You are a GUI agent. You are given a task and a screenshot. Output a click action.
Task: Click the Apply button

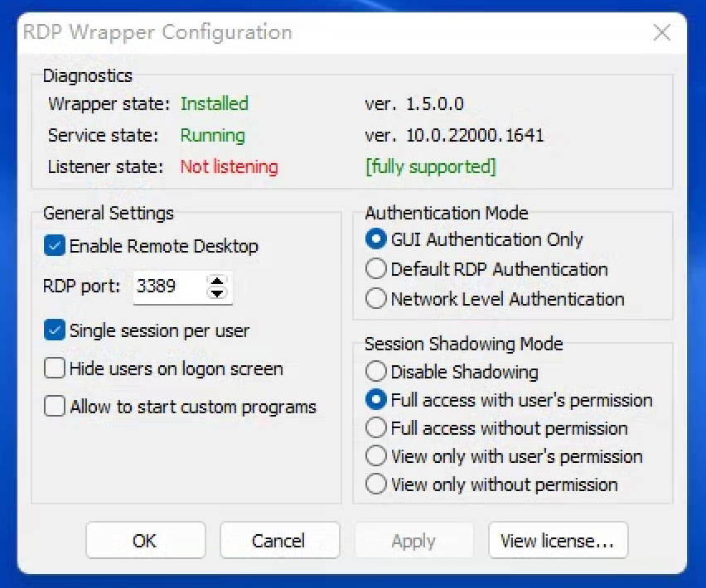(413, 540)
